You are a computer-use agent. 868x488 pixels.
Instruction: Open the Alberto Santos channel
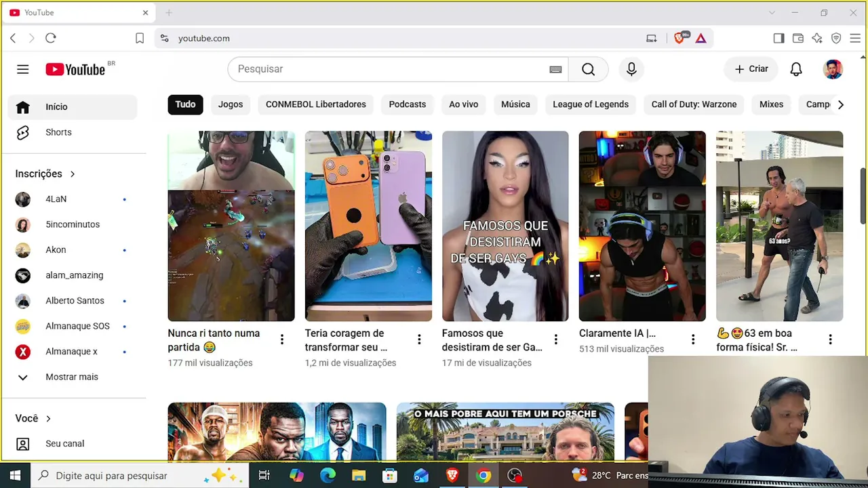click(x=73, y=301)
